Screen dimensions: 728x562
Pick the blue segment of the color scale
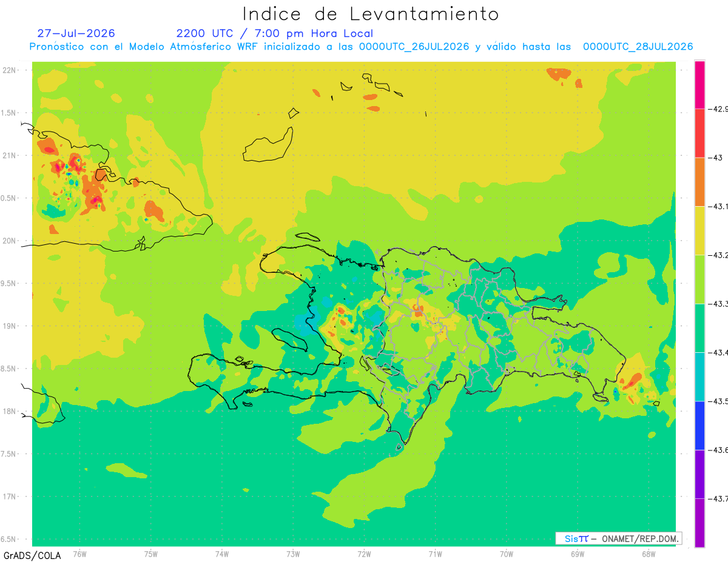[x=699, y=426]
